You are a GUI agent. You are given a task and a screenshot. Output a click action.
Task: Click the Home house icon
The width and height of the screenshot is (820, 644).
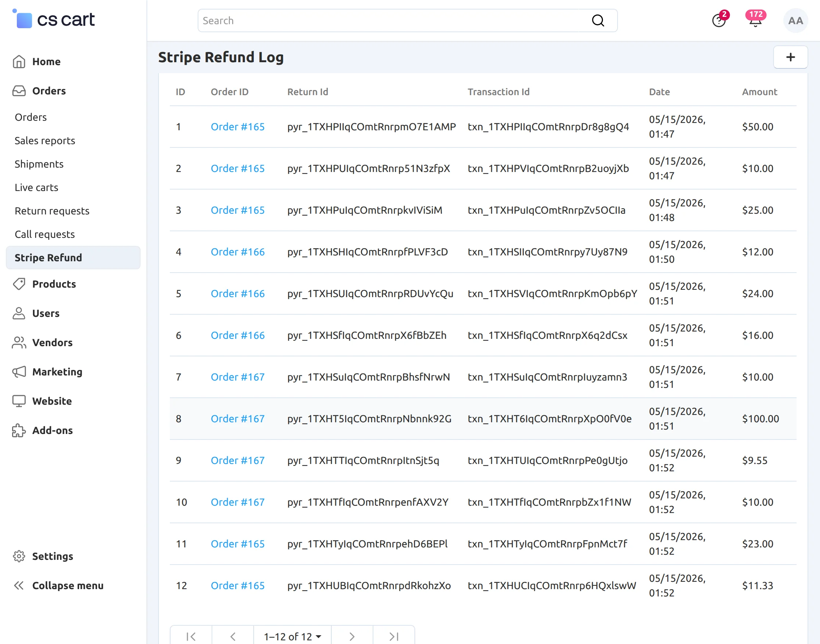click(x=19, y=61)
